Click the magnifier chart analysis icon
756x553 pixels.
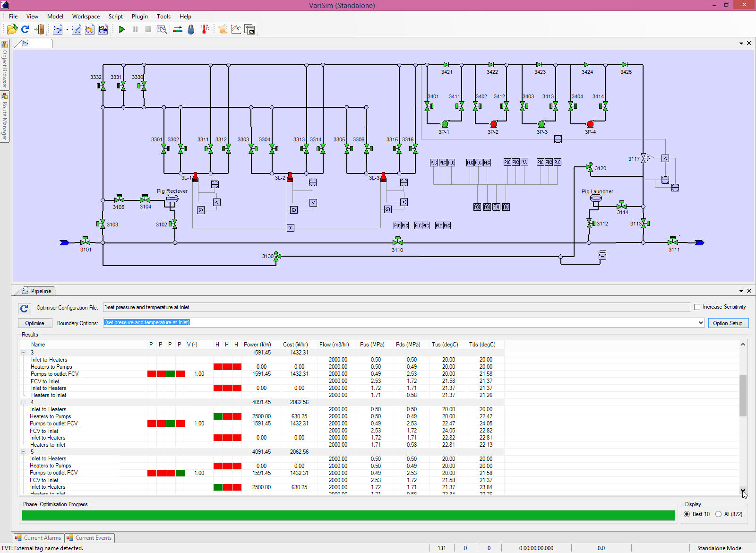click(x=162, y=29)
